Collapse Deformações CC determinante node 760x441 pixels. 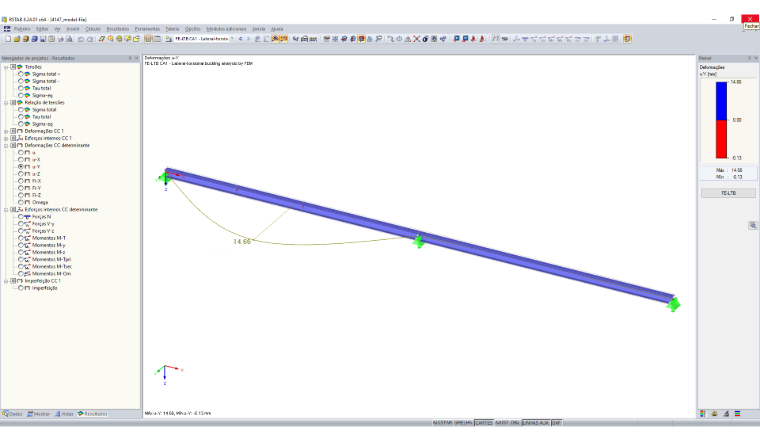pos(6,145)
